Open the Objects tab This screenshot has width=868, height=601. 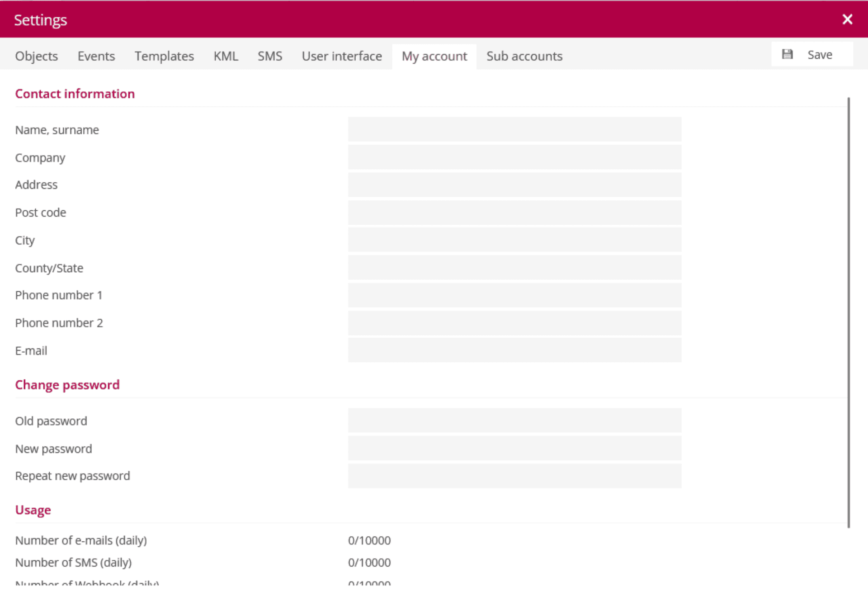point(37,56)
